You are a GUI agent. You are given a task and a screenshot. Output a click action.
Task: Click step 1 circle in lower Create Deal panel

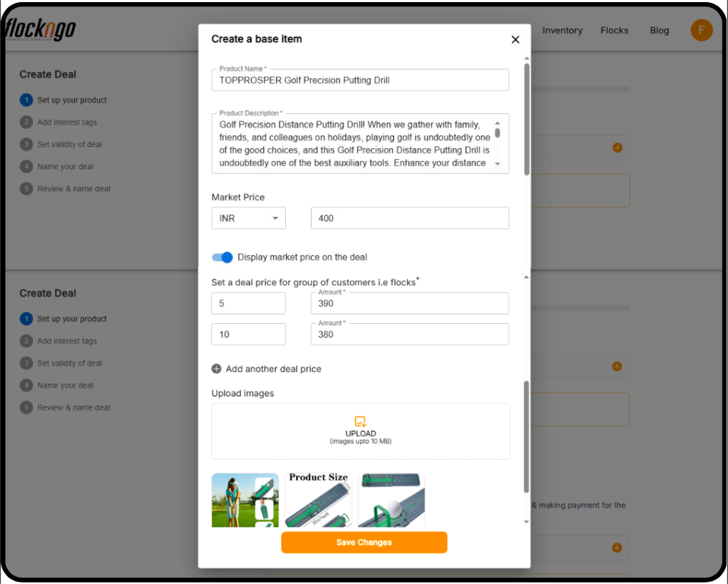[x=26, y=319]
